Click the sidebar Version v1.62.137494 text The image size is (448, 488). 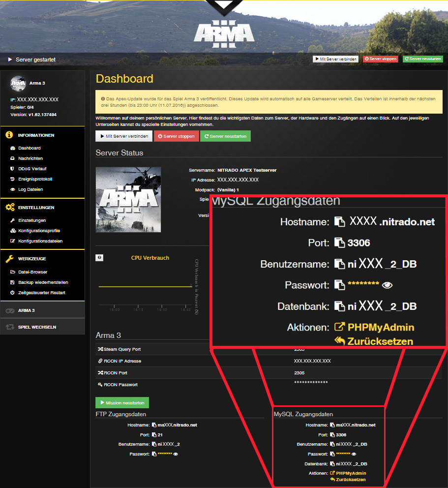coord(33,115)
